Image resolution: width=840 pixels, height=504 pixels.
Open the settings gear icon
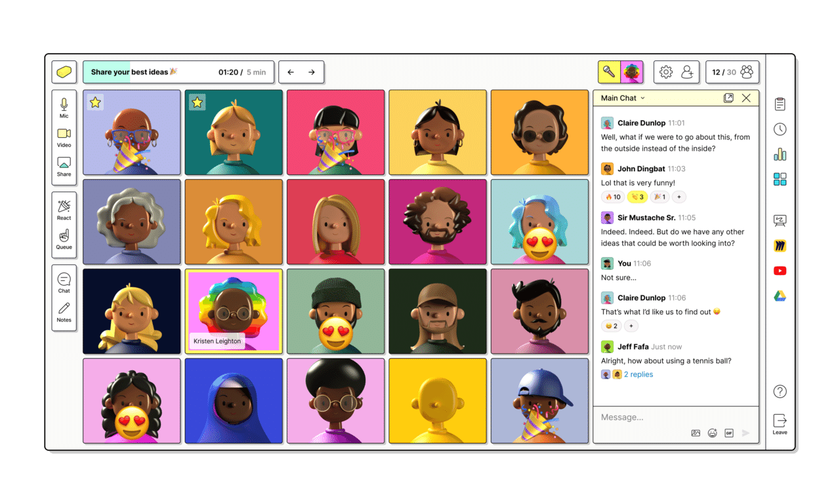point(666,72)
